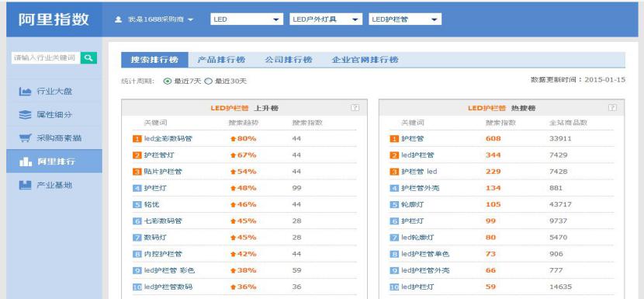Select the 最近30天 radio button

tap(208, 82)
